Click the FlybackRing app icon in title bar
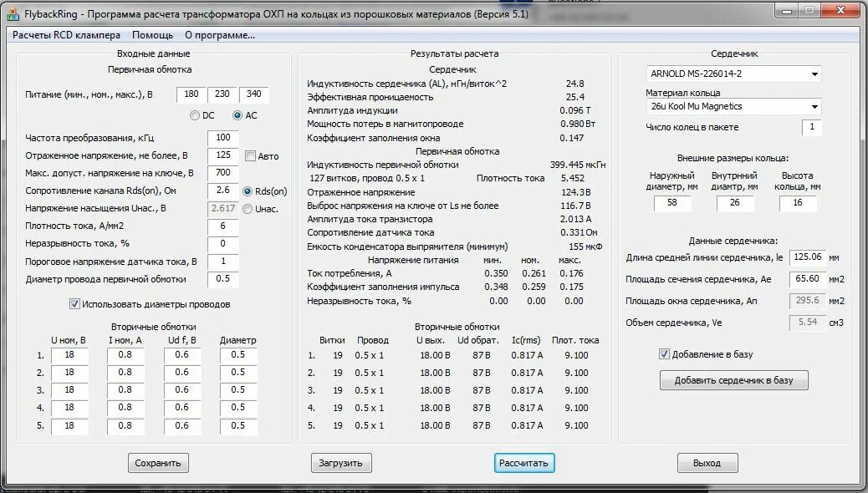868x493 pixels. click(x=13, y=14)
